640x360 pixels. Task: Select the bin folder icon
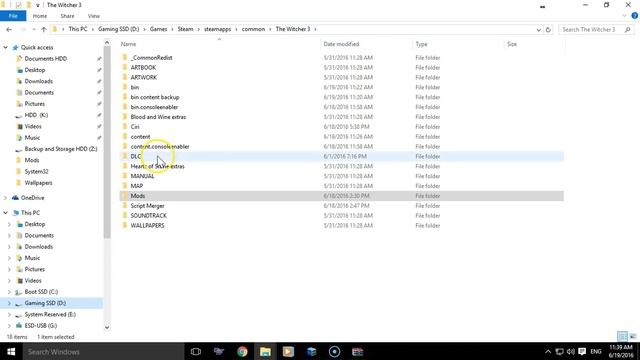pyautogui.click(x=125, y=87)
